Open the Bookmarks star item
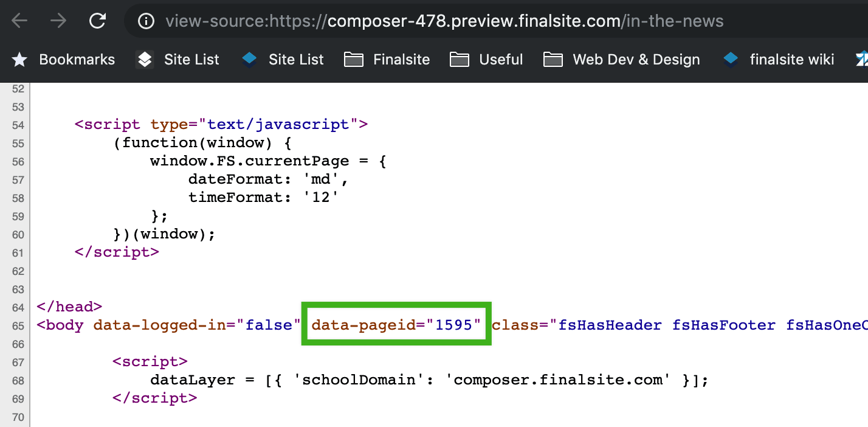Screen dimensions: 868x427 [x=63, y=60]
